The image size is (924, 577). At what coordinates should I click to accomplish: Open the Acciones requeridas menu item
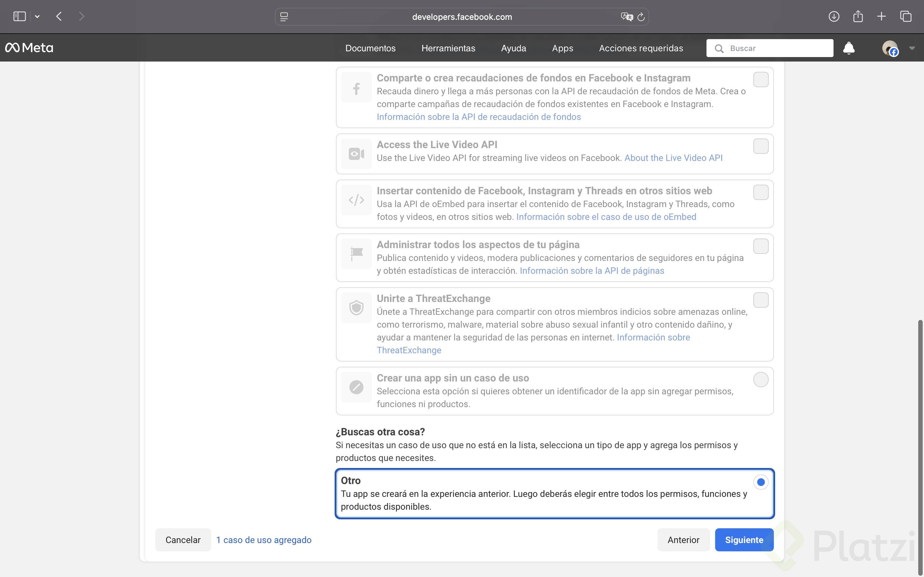click(x=641, y=48)
